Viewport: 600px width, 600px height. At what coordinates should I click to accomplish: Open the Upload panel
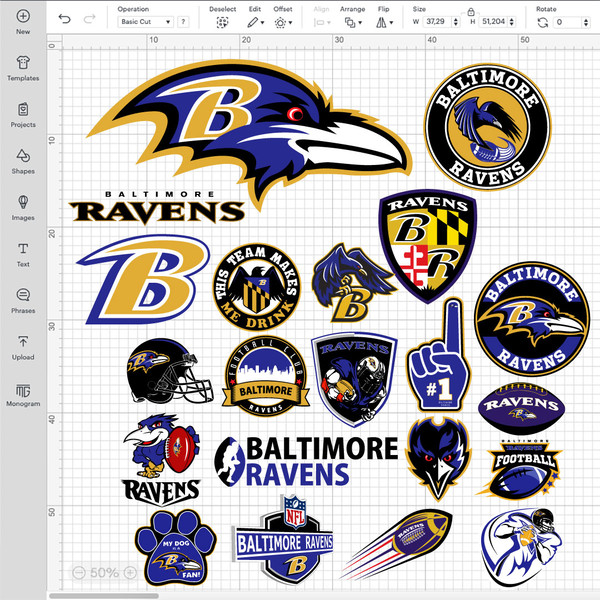[23, 347]
